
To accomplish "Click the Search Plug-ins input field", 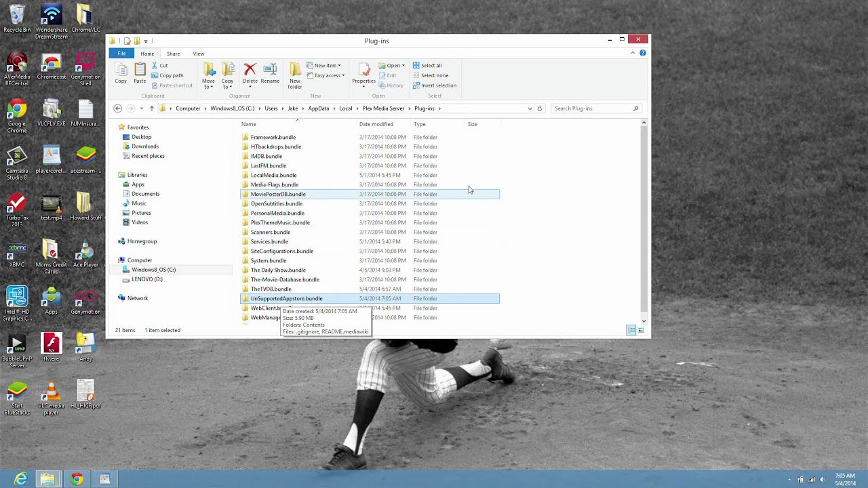I will [592, 108].
